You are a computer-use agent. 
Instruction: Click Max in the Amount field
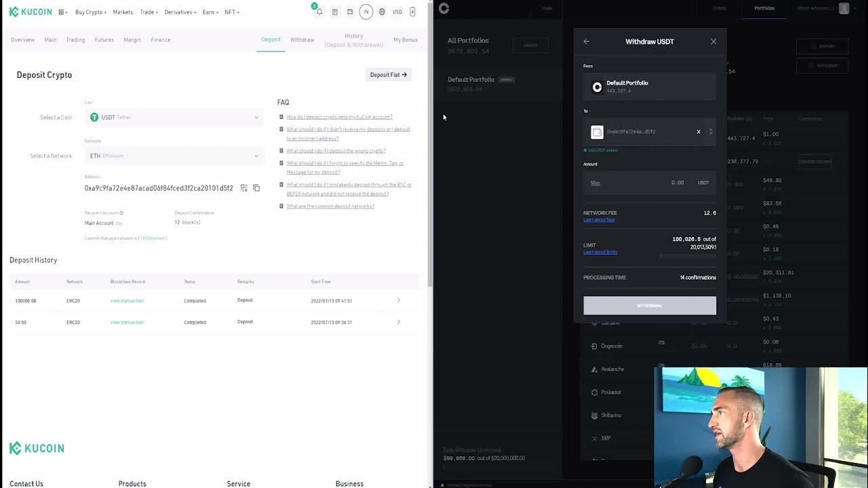[595, 183]
